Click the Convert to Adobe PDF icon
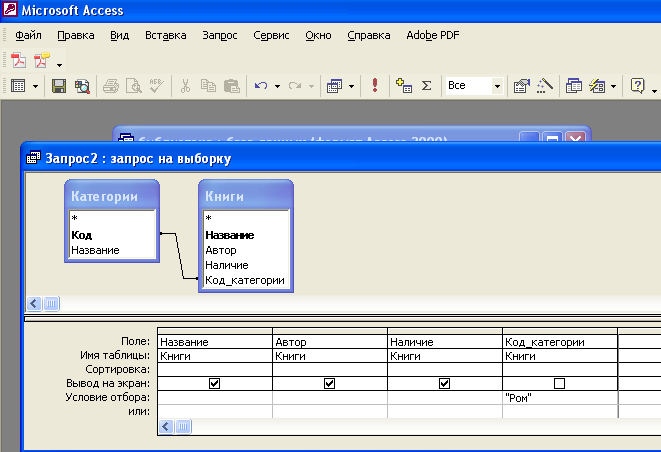The image size is (661, 452). (x=18, y=61)
